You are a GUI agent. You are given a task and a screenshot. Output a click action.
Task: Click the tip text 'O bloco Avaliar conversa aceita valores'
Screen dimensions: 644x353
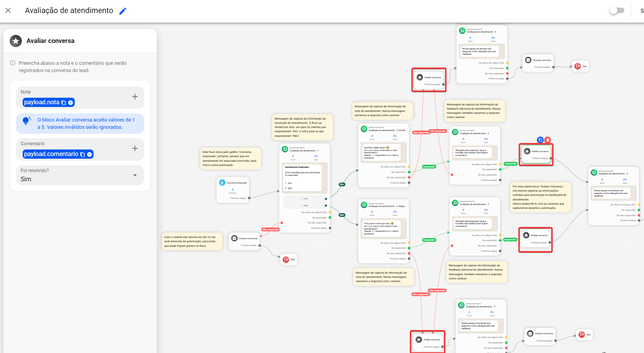point(86,123)
